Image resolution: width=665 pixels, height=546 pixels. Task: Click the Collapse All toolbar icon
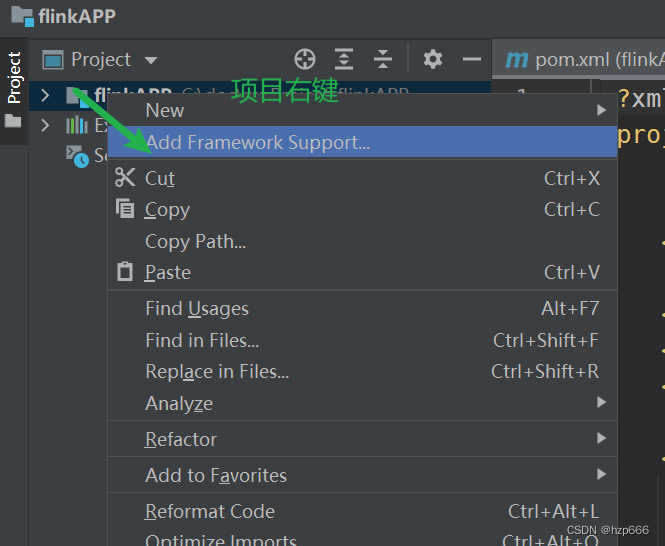(x=382, y=59)
